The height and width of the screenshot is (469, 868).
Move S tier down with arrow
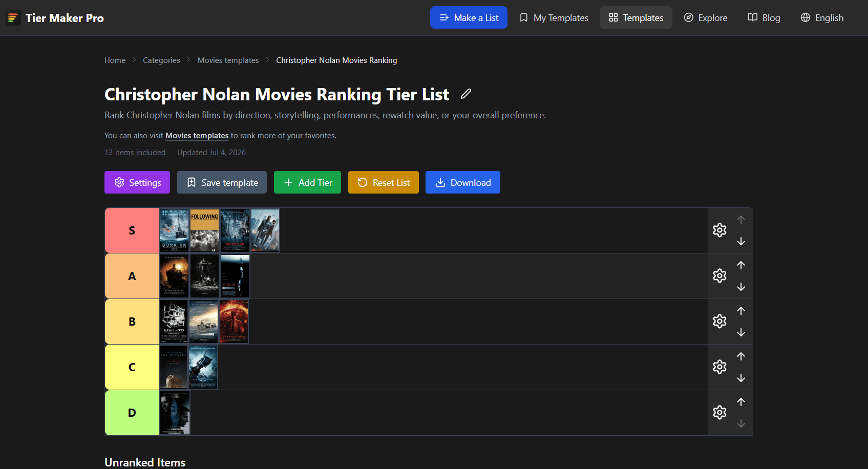click(741, 241)
